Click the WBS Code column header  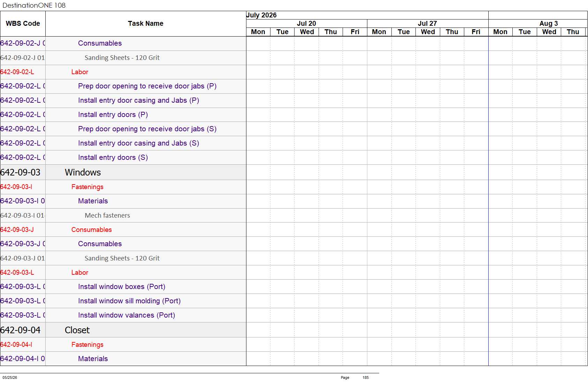pos(23,24)
